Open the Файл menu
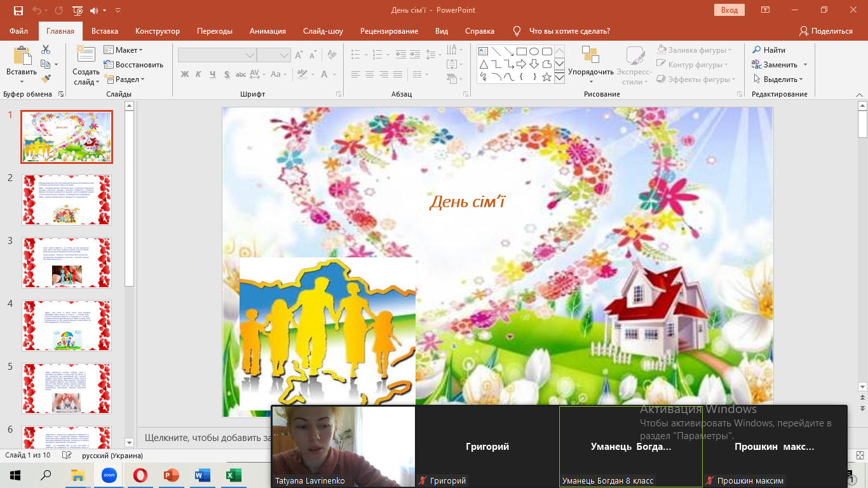This screenshot has width=868, height=488. pyautogui.click(x=19, y=30)
